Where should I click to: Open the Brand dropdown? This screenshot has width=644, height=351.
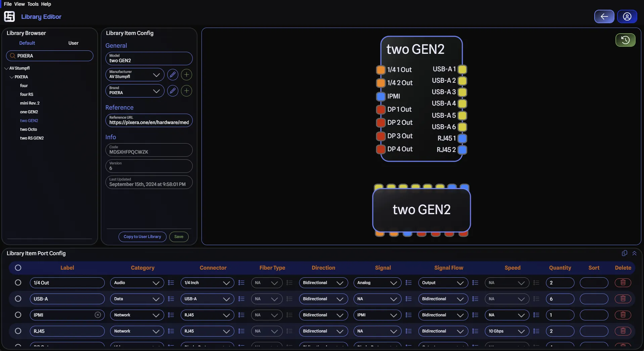[x=135, y=91]
